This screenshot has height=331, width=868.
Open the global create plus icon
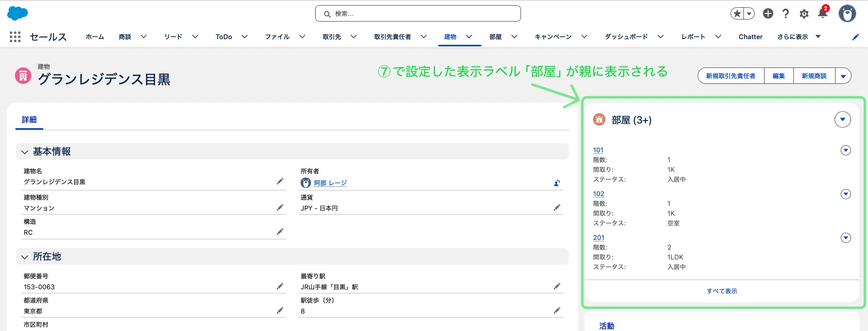pos(768,13)
